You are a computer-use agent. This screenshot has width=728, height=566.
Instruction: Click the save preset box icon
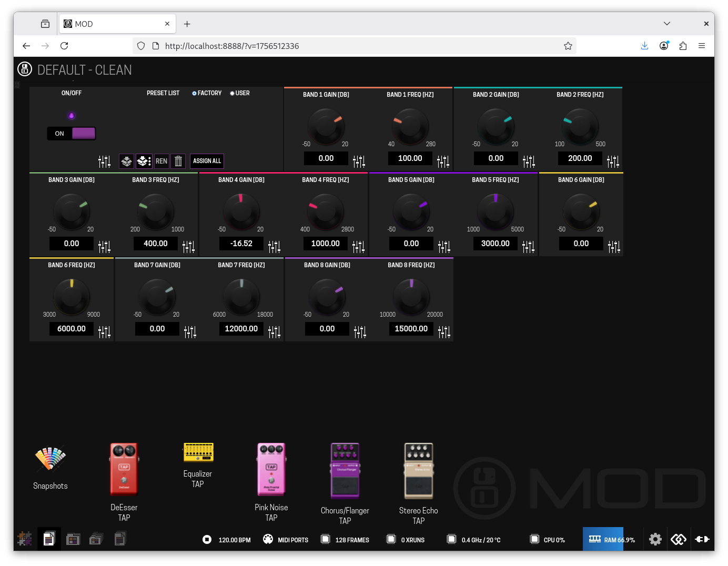pos(127,161)
